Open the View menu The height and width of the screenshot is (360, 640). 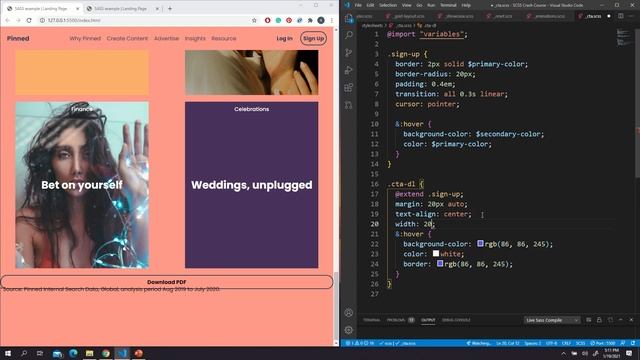(x=407, y=5)
